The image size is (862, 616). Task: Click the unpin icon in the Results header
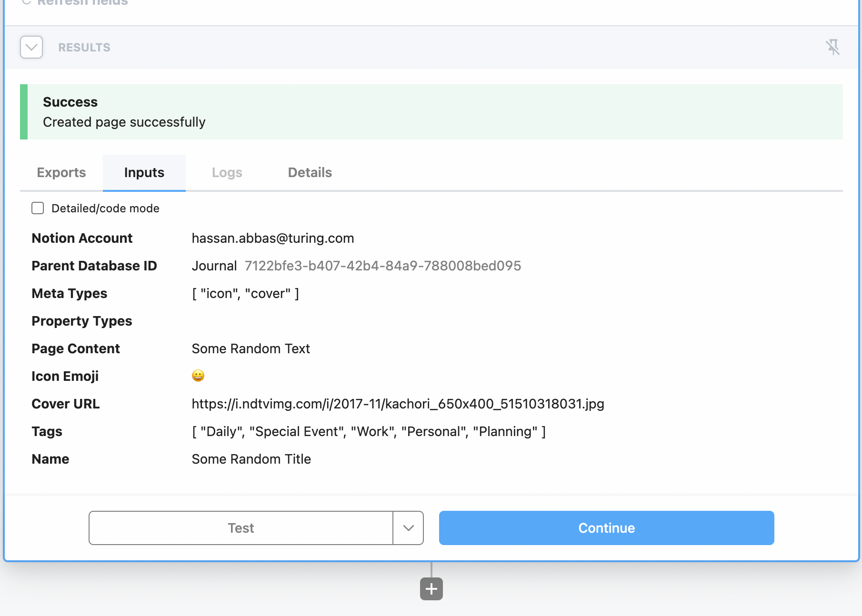[x=832, y=47]
